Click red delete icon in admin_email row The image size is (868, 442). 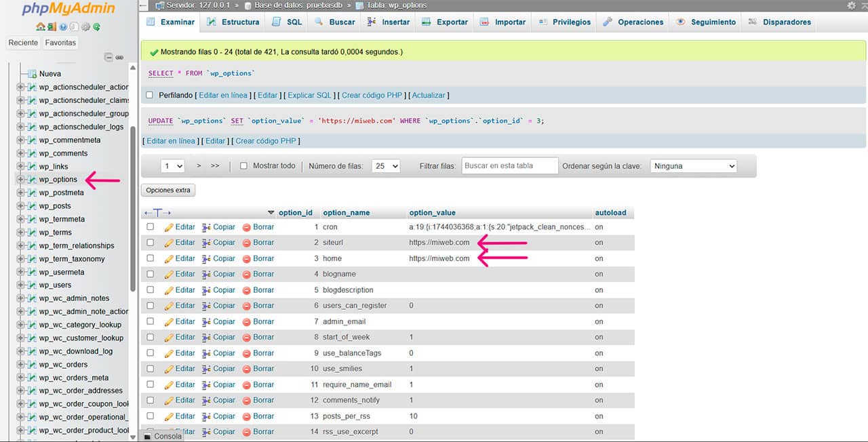[247, 322]
